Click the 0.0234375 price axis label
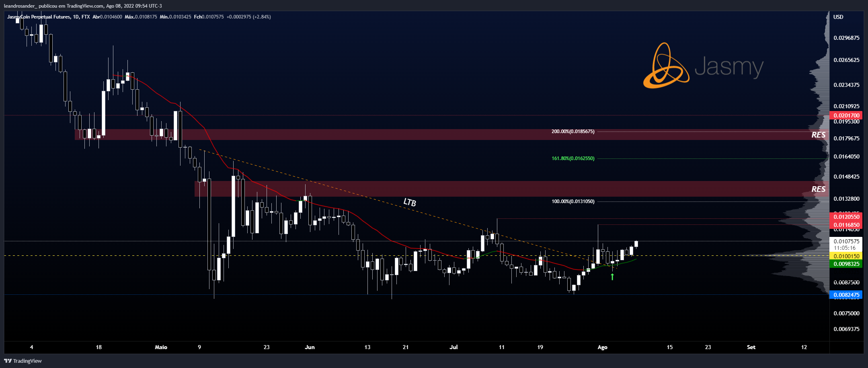Viewport: 868px width, 368px height. 846,85
